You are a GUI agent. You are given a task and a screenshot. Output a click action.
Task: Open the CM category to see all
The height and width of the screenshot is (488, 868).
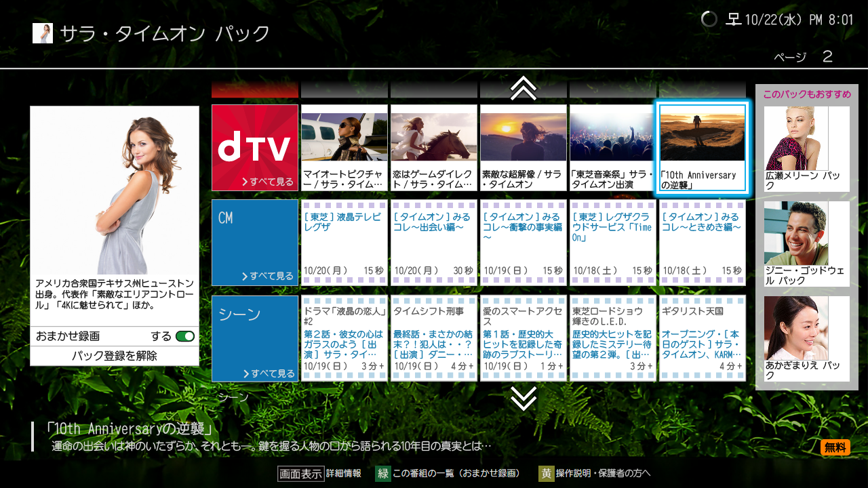click(x=255, y=243)
